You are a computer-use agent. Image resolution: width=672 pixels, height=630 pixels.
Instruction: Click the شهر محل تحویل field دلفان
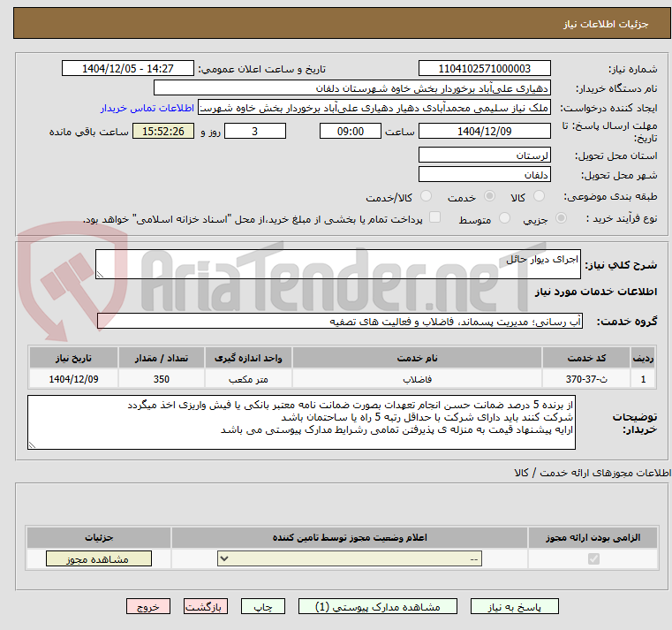pos(484,175)
